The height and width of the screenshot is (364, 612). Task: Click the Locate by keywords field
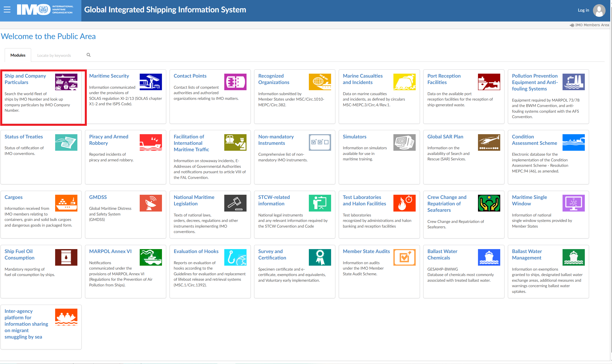pyautogui.click(x=59, y=55)
